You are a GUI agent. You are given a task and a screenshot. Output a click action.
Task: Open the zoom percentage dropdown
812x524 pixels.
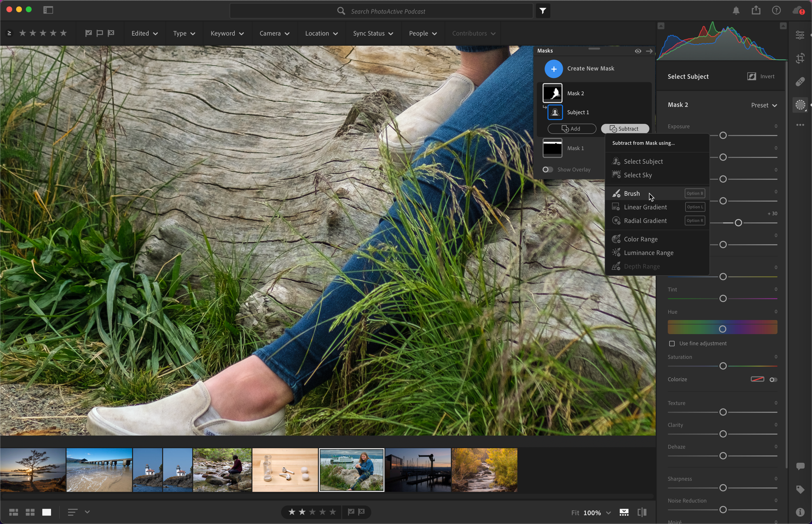pos(597,512)
